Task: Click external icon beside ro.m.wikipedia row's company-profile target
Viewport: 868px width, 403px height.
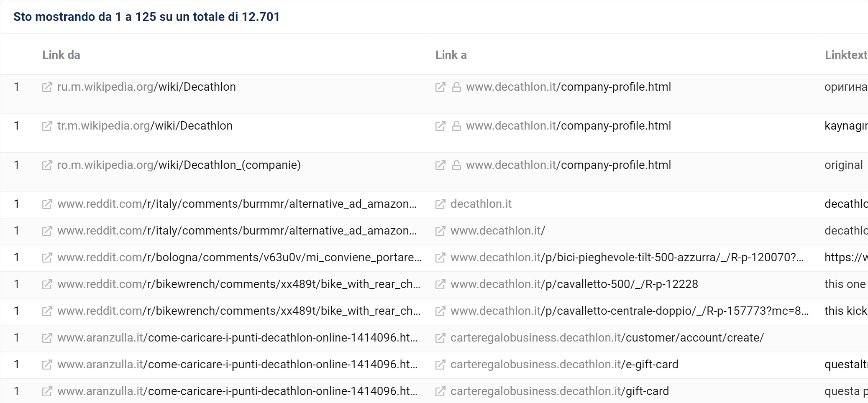Action: pyautogui.click(x=440, y=165)
